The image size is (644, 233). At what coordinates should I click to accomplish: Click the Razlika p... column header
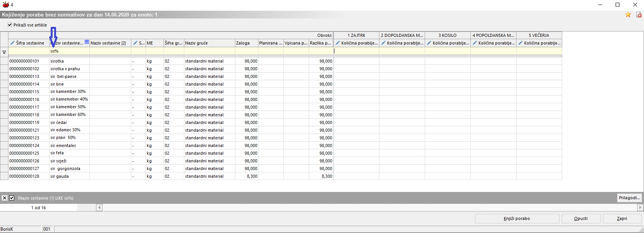click(321, 43)
